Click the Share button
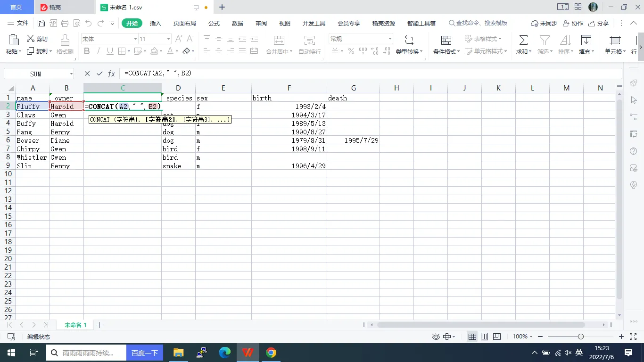This screenshot has height=362, width=644. [599, 23]
